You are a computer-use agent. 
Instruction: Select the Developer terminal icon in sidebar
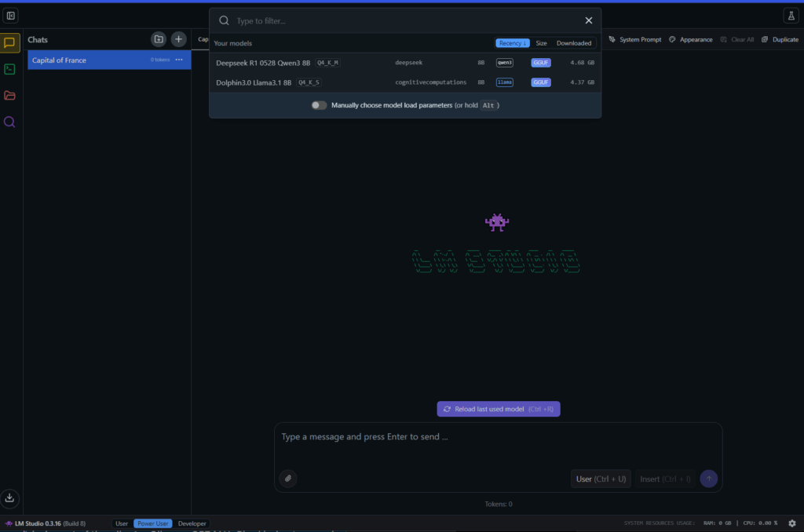pos(9,70)
